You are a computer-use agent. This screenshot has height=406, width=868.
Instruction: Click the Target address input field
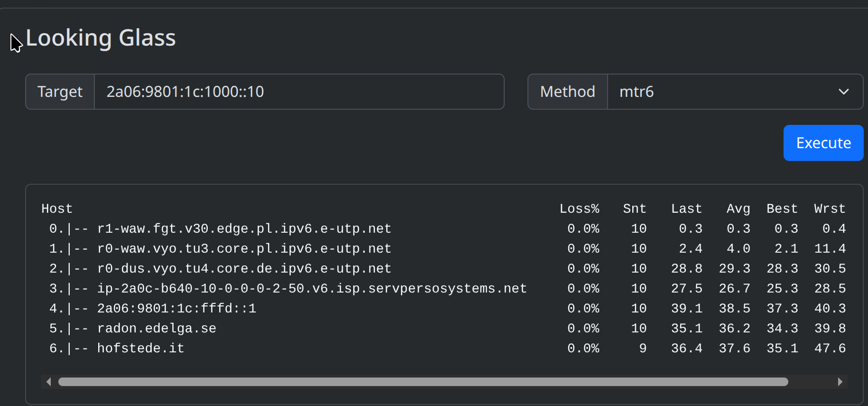[x=299, y=92]
